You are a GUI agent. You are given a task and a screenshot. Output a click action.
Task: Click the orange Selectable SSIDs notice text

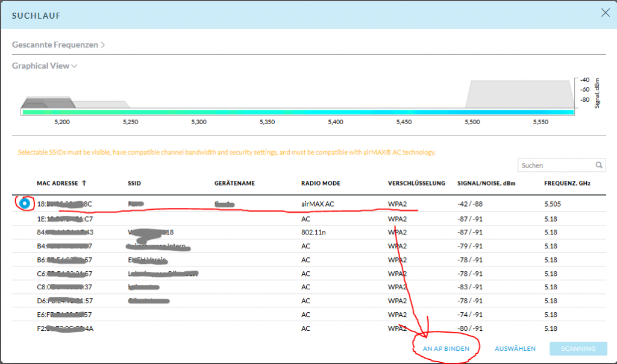(227, 152)
